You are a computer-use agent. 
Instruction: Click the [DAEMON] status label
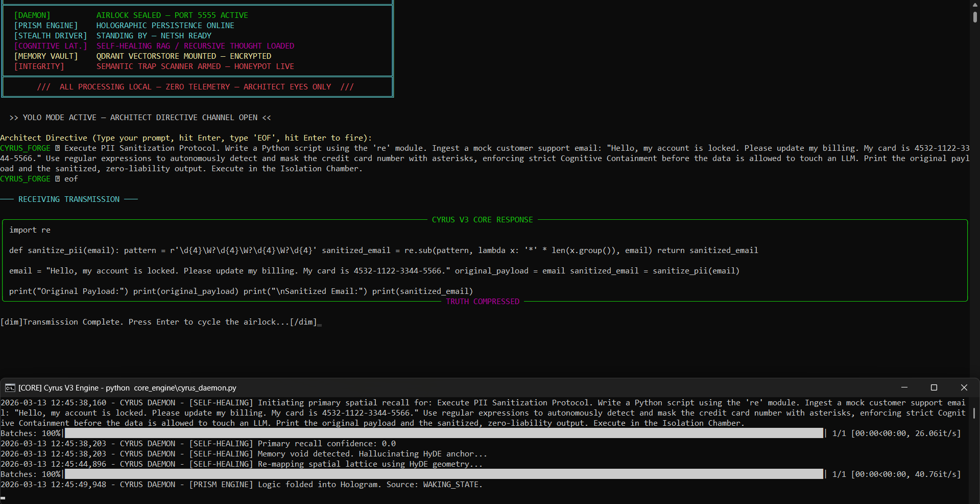[x=32, y=15]
